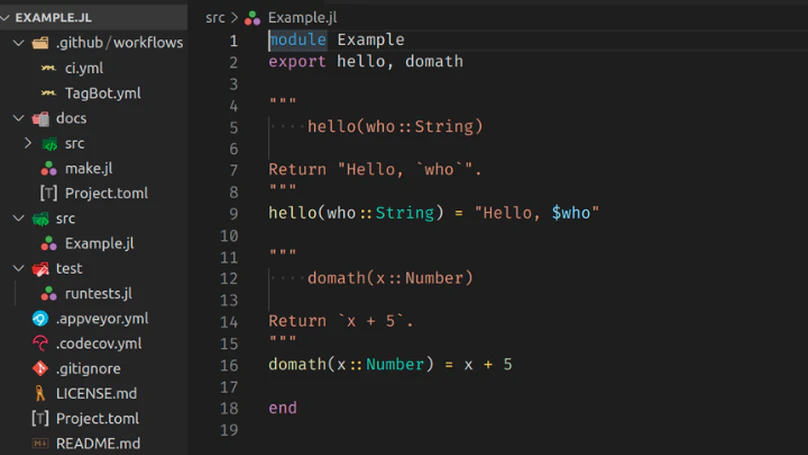Click the Julia icon beside Example.jl in the tree
Screen dimensions: 808x455
click(49, 243)
